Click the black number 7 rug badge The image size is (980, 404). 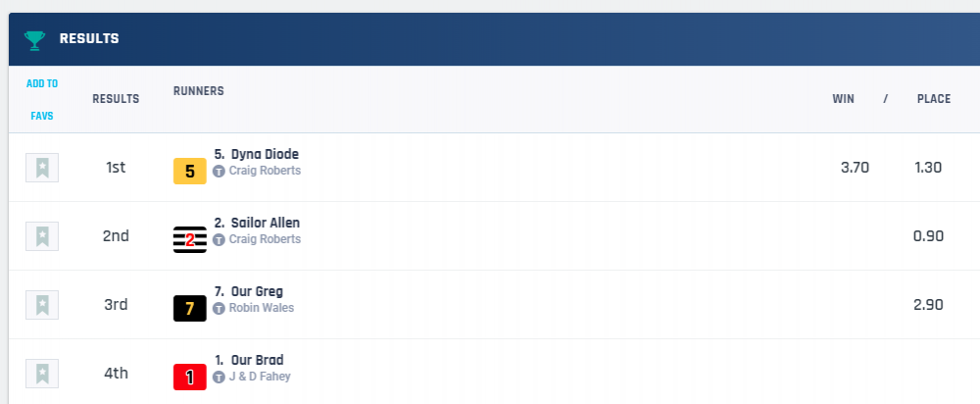click(x=190, y=309)
